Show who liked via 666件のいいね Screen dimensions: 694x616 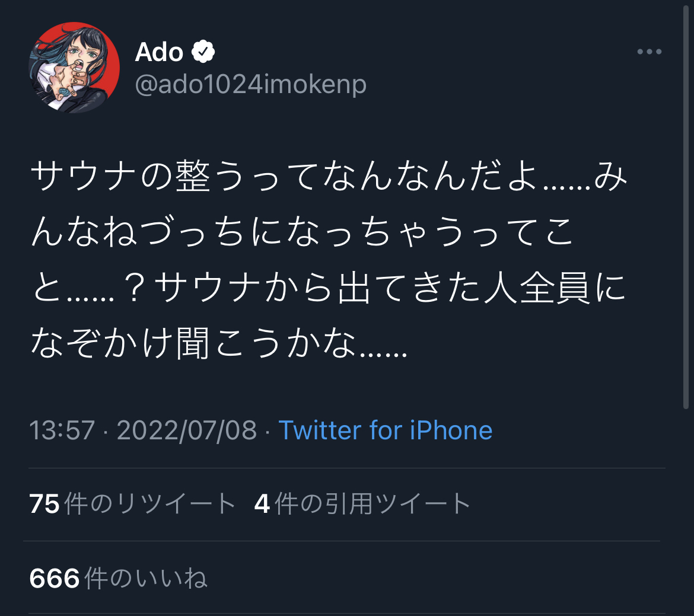click(x=118, y=578)
